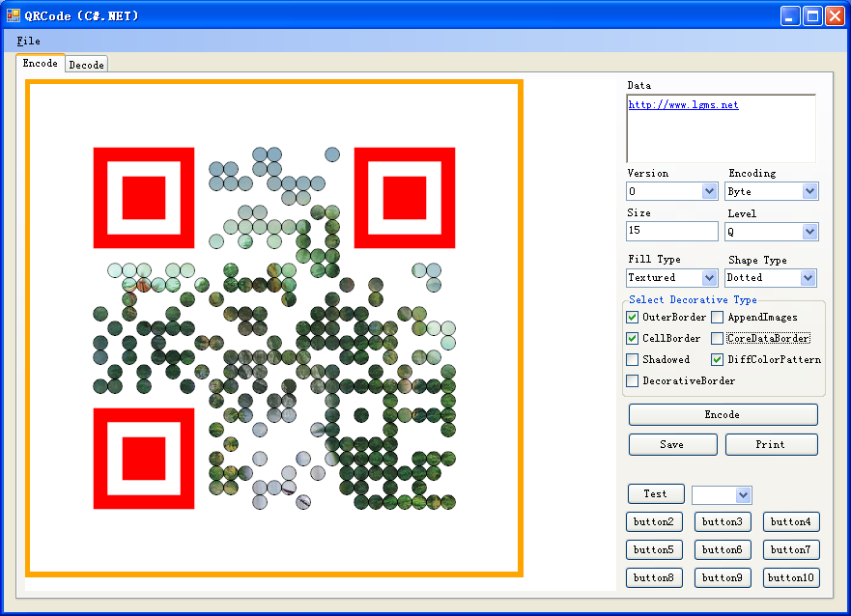851x616 pixels.
Task: Enable the DecorativeBorder checkbox
Action: click(633, 381)
